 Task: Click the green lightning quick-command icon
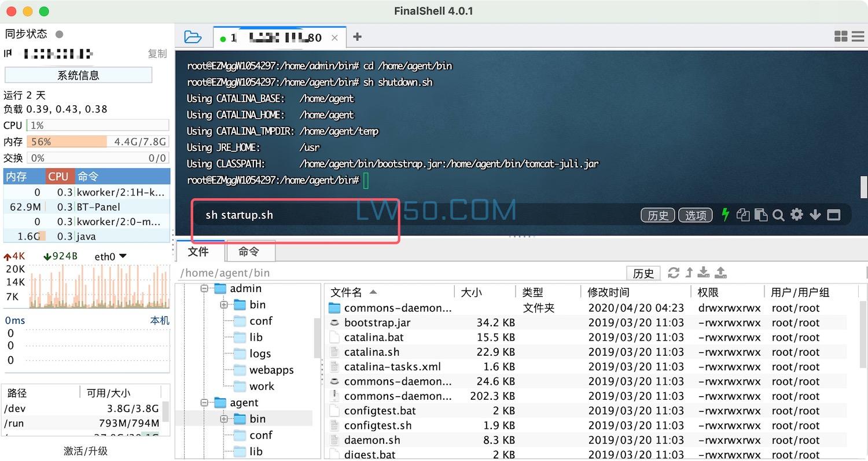pyautogui.click(x=725, y=215)
